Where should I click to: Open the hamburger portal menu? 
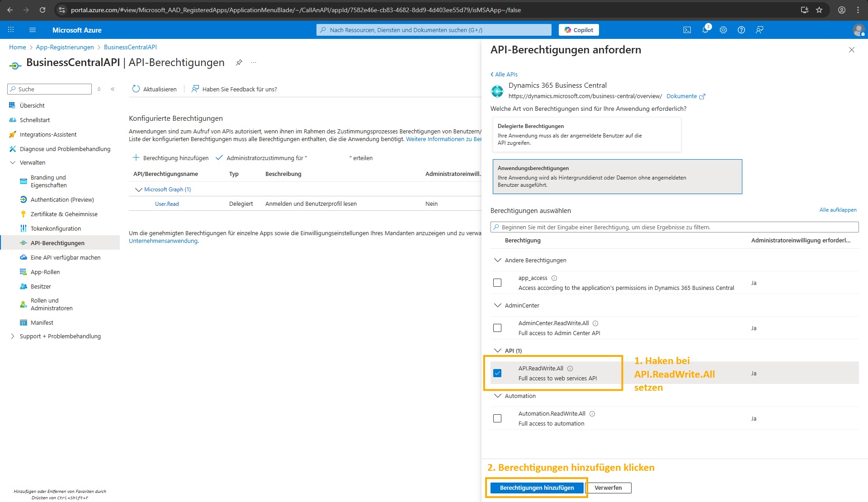[33, 30]
